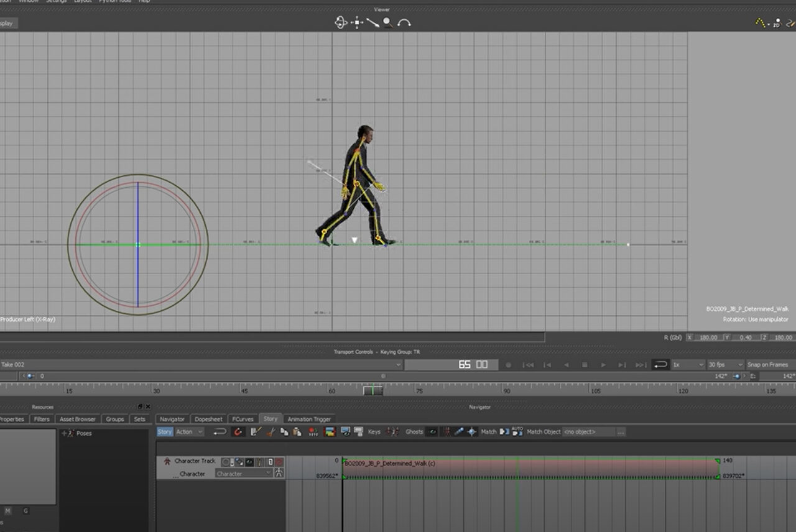
Task: Click the rotation Y field 0.40
Action: 744,337
